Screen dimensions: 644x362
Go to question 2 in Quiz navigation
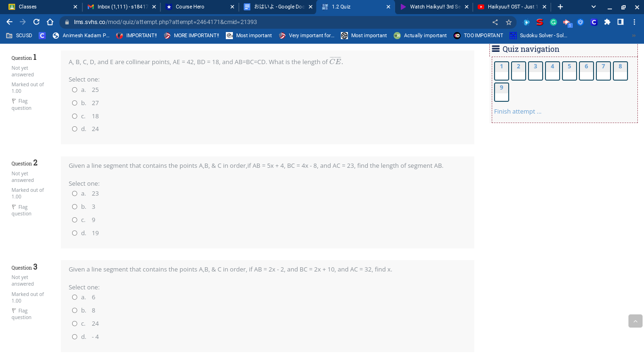coord(519,71)
